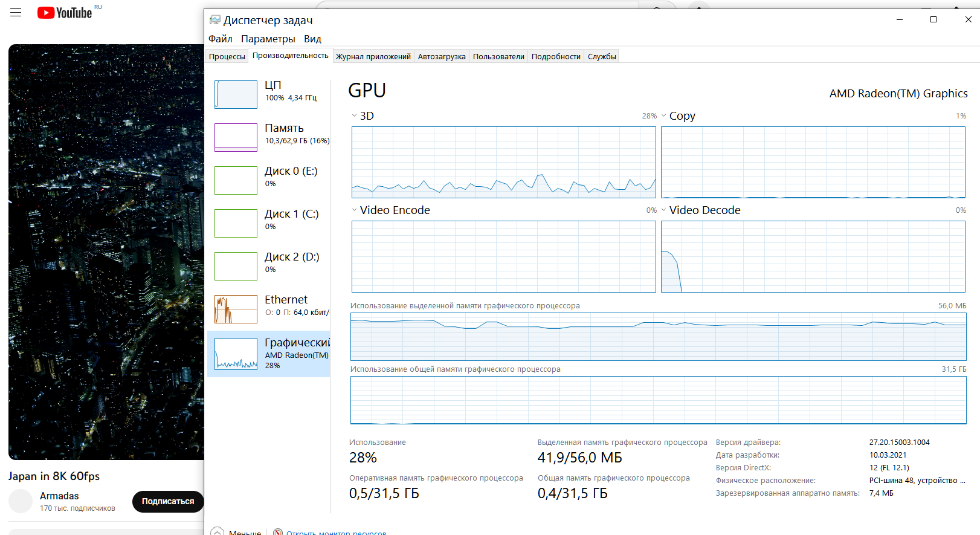Click the Открыть монитор ресурсов link

pyautogui.click(x=336, y=533)
